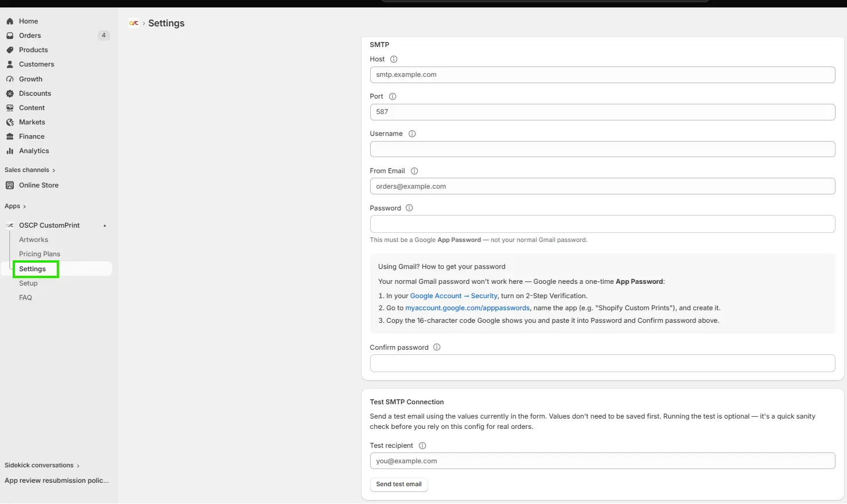
Task: Open App review resubmission policy conversation
Action: [x=57, y=480]
